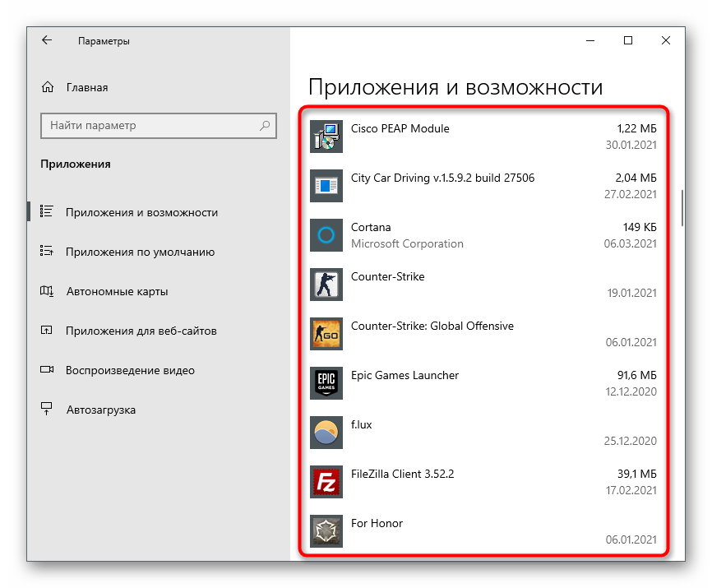
Task: Click the Counter-Strike app icon
Action: [x=326, y=285]
